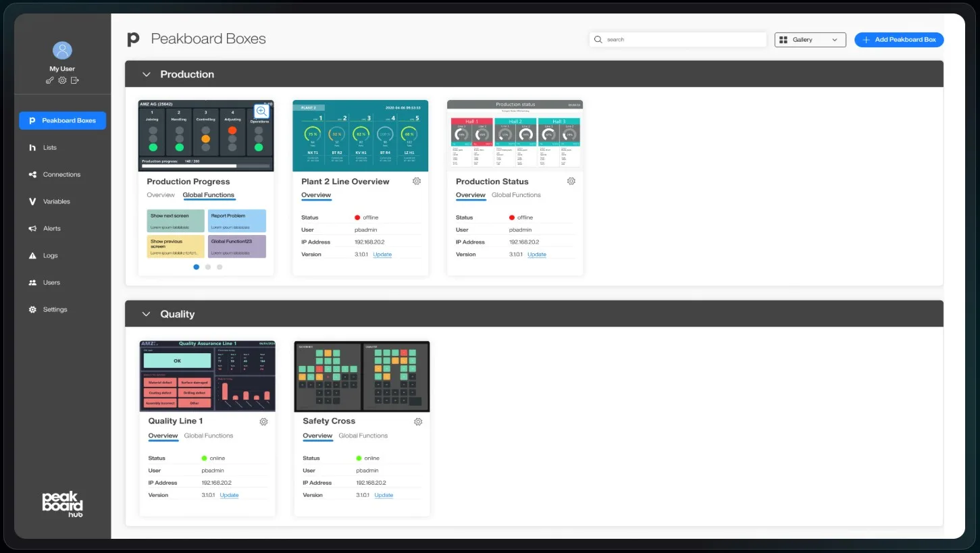Image resolution: width=980 pixels, height=553 pixels.
Task: Click the Peakboard Boxes page heading
Action: click(x=209, y=39)
